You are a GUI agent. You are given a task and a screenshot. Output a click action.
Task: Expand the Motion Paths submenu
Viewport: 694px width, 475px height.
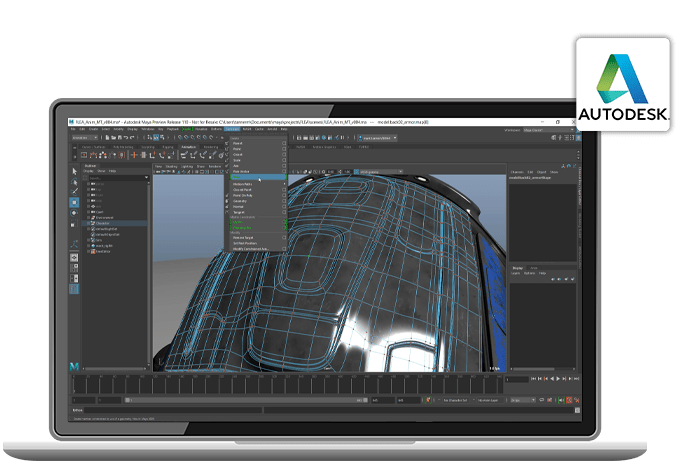(256, 184)
